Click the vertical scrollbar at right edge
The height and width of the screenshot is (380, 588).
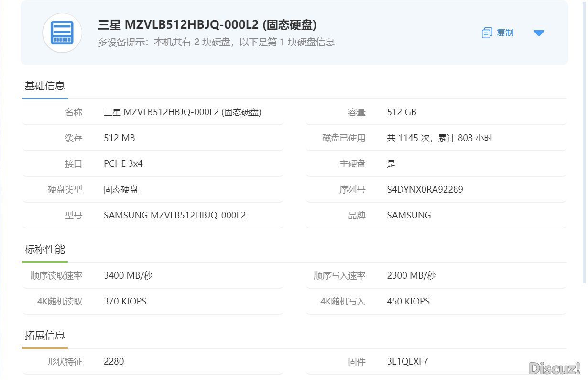pos(584,142)
